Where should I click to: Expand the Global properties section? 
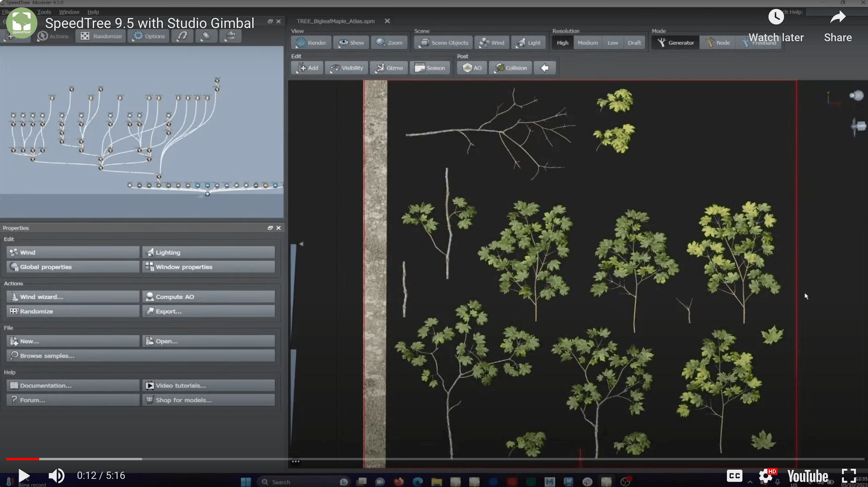coord(72,266)
